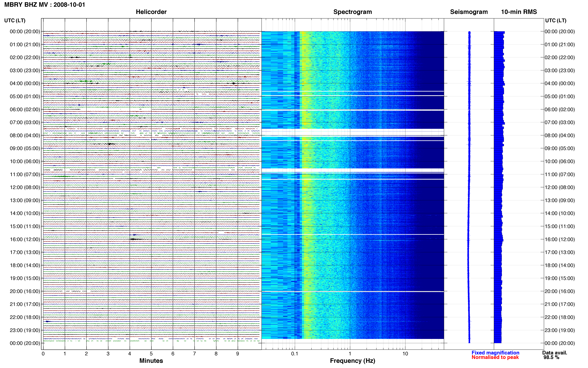Click minute tick label 0 on helicorder axis
The image size is (588, 368).
tap(43, 354)
